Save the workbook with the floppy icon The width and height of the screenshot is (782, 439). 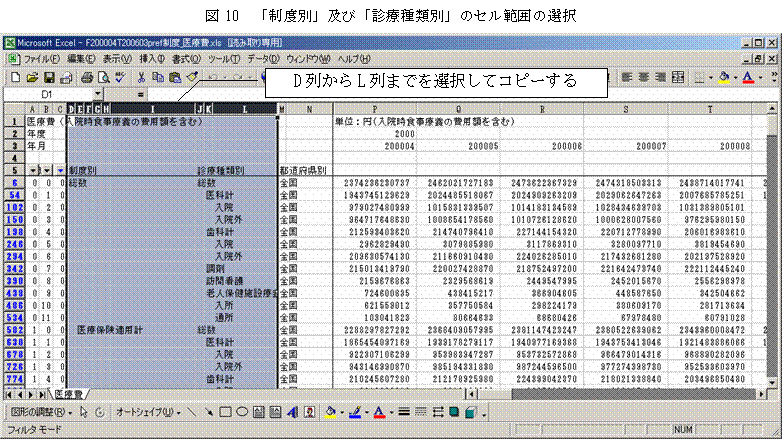[x=48, y=76]
